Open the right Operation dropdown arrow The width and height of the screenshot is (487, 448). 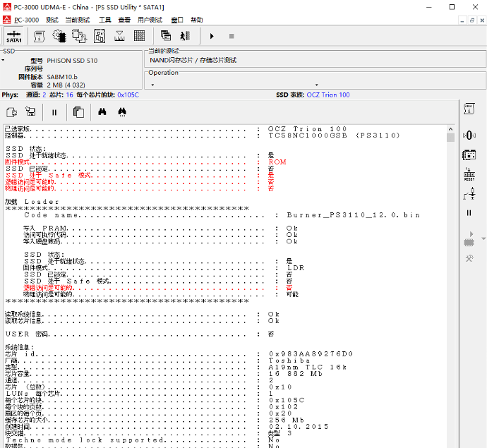tap(316, 85)
